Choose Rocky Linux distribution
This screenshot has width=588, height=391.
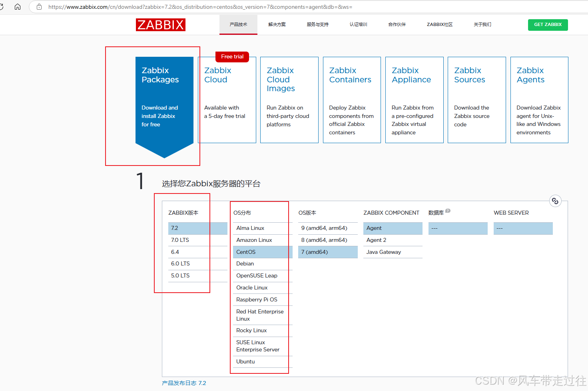263,331
